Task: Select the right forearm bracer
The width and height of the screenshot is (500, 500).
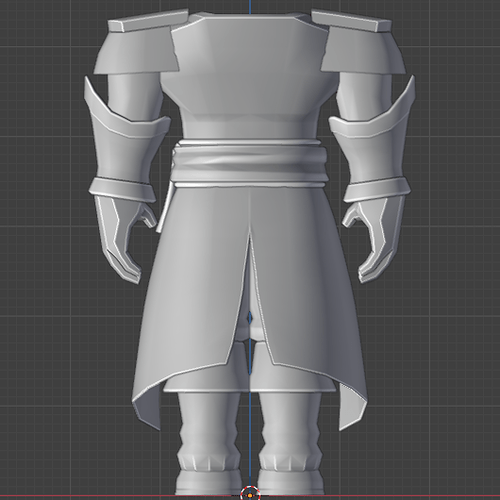Action: [376, 147]
